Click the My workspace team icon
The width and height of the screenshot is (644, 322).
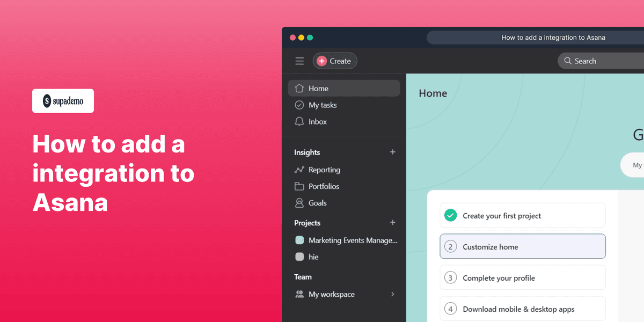(299, 294)
